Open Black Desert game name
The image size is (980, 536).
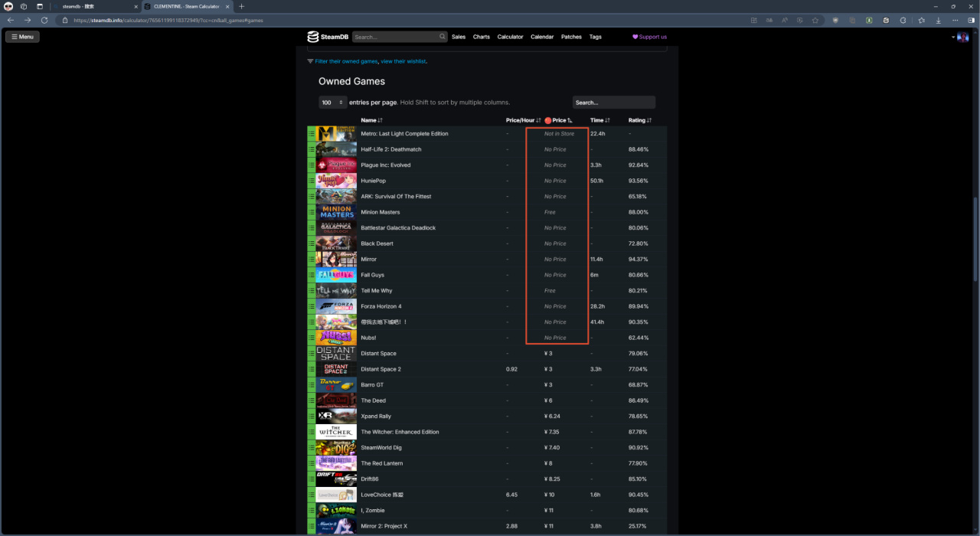pyautogui.click(x=377, y=243)
